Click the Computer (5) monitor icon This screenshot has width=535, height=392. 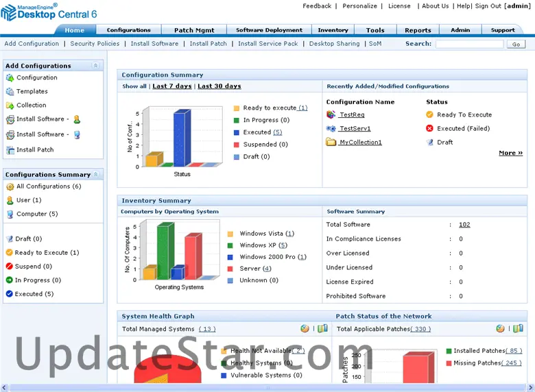tap(10, 214)
